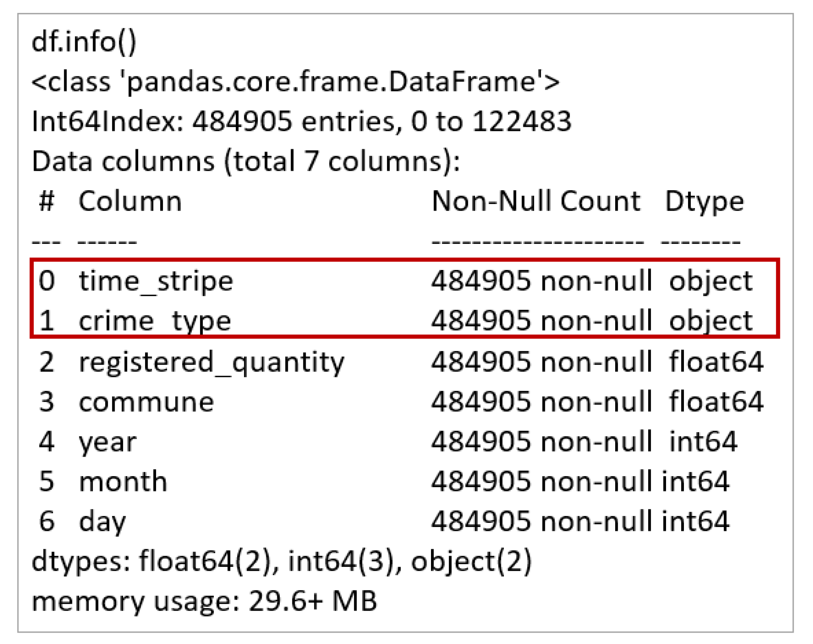The height and width of the screenshot is (644, 813).
Task: Click the 'Data columns (total 7 columns)' line
Action: pyautogui.click(x=246, y=161)
